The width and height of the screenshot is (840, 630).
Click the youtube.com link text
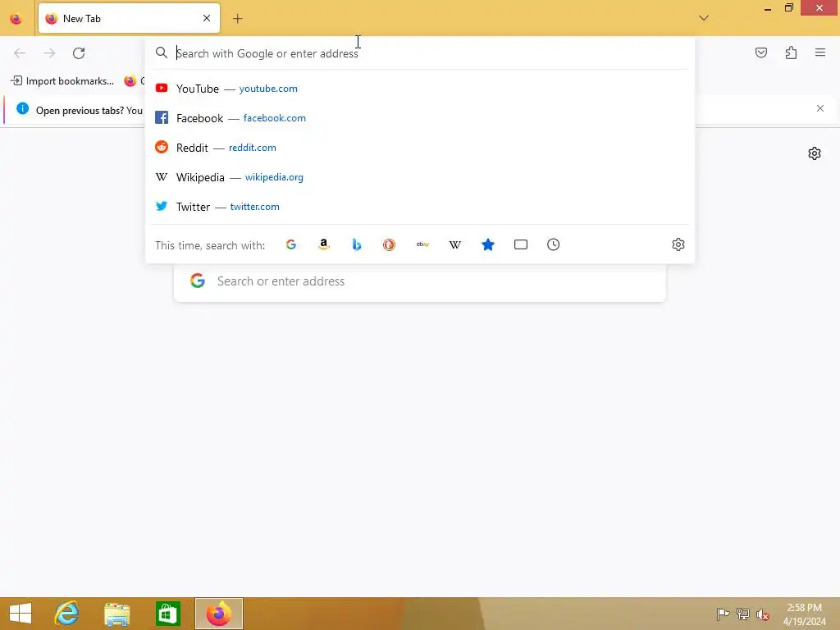click(x=268, y=89)
